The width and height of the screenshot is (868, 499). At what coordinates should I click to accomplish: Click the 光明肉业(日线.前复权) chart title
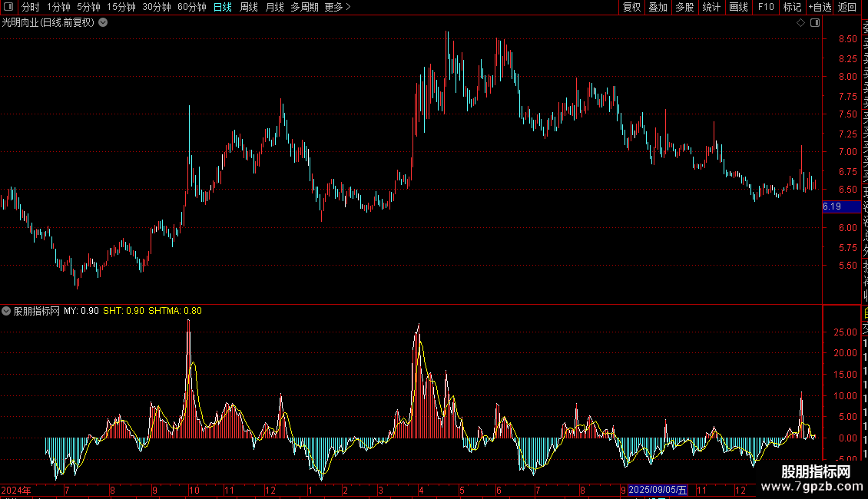click(x=48, y=23)
